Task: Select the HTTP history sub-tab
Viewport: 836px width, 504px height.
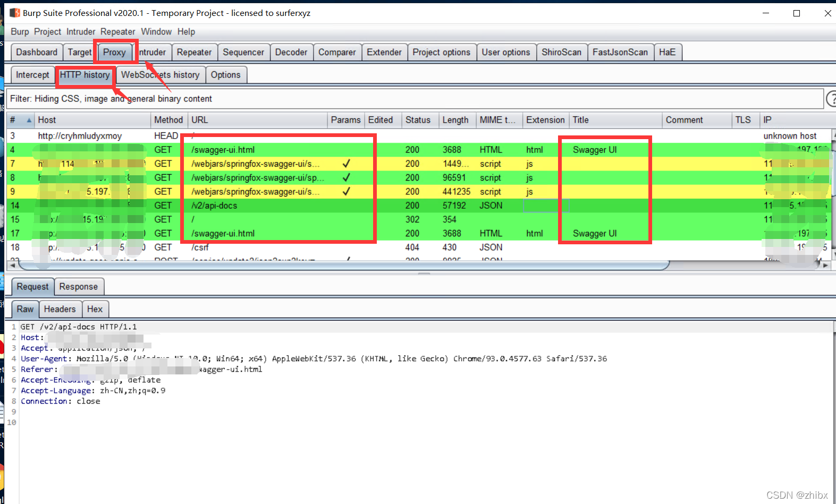Action: click(85, 75)
